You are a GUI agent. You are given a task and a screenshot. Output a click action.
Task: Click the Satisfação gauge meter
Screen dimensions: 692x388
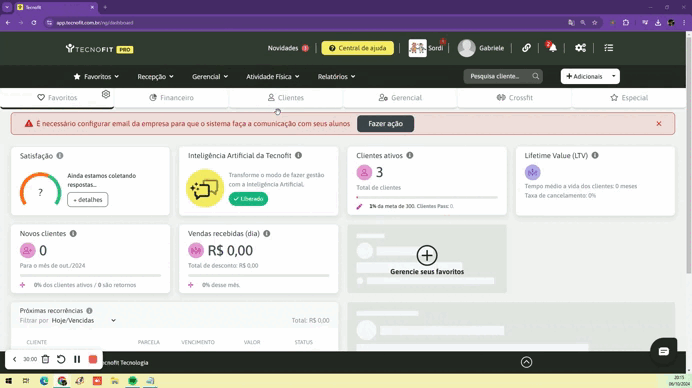point(40,189)
